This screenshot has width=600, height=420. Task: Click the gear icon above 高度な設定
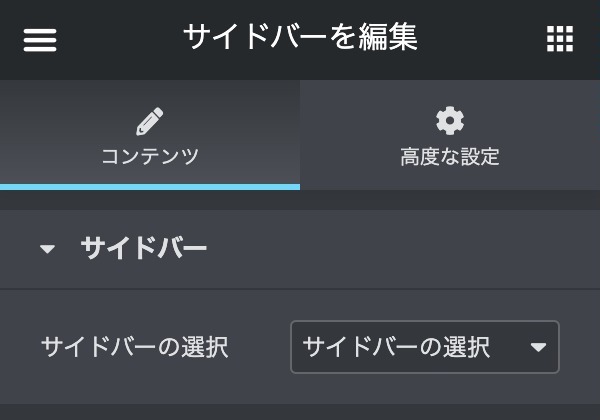coord(450,121)
